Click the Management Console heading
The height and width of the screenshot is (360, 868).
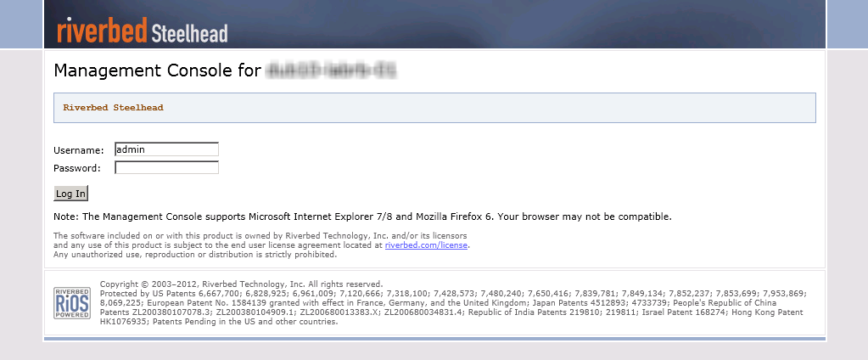(x=157, y=70)
